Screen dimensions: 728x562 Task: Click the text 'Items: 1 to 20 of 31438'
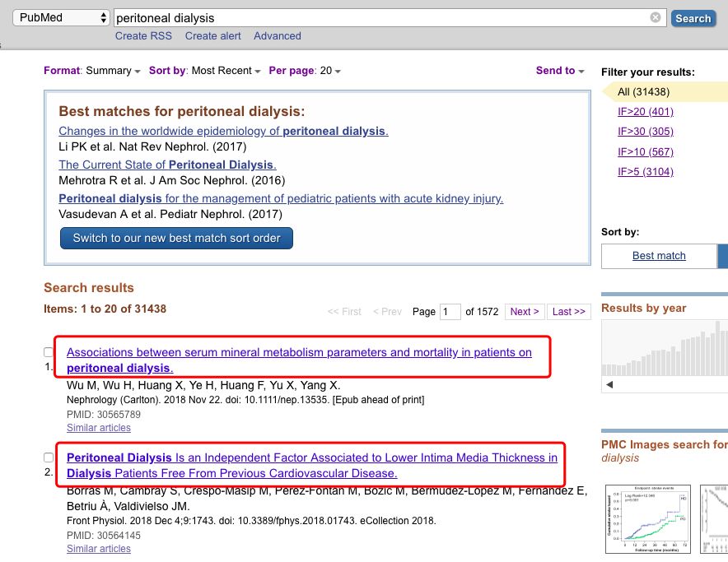[105, 309]
